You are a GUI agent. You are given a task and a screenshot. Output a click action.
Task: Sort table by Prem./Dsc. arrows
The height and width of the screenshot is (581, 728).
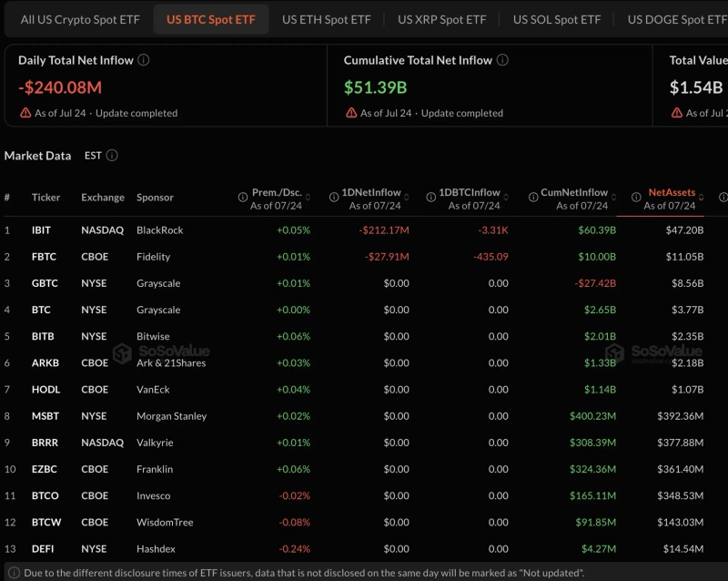pyautogui.click(x=308, y=198)
